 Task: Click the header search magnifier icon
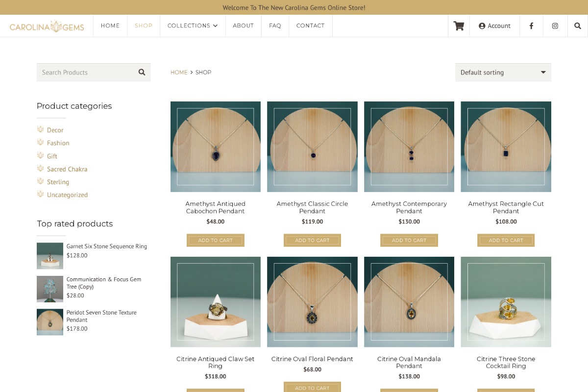578,26
